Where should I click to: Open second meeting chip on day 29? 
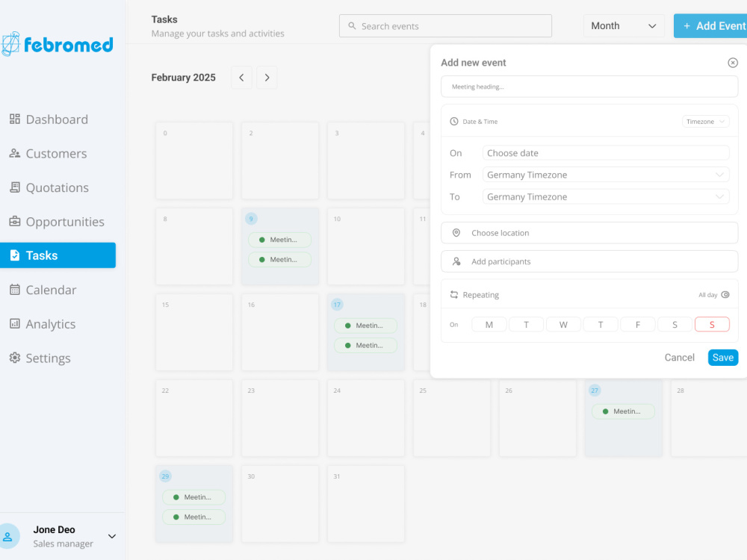194,517
